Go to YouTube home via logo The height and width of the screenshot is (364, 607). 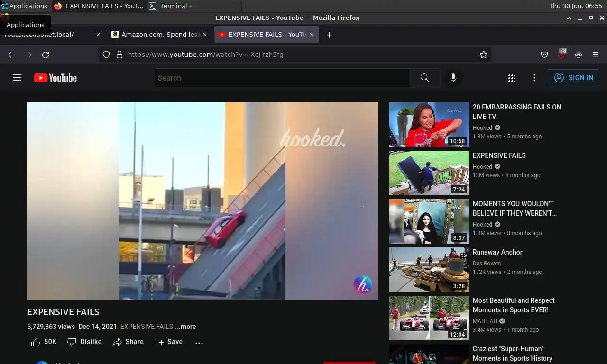coord(55,78)
